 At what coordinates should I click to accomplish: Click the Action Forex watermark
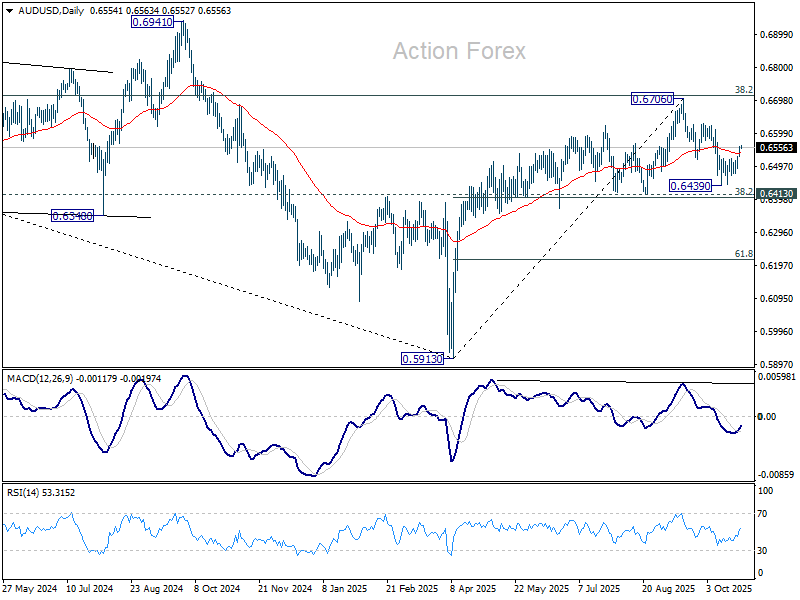coord(458,51)
